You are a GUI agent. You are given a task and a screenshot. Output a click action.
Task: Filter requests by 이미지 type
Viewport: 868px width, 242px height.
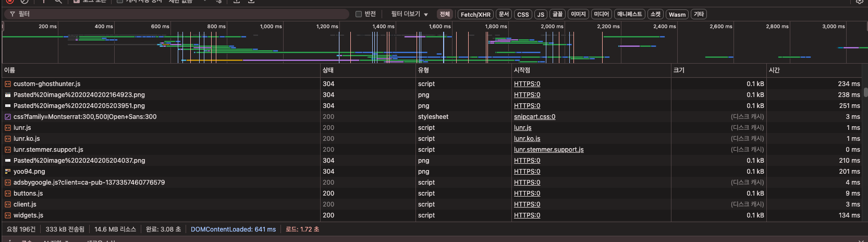point(578,14)
